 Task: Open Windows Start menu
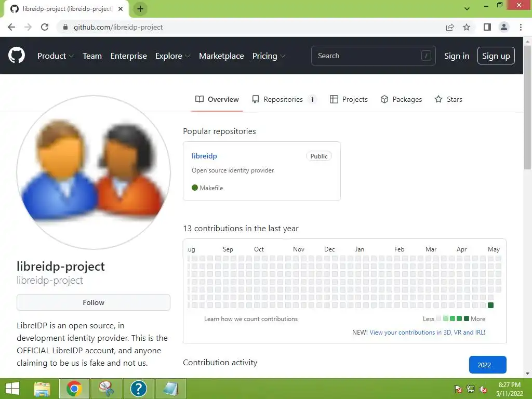pyautogui.click(x=12, y=389)
